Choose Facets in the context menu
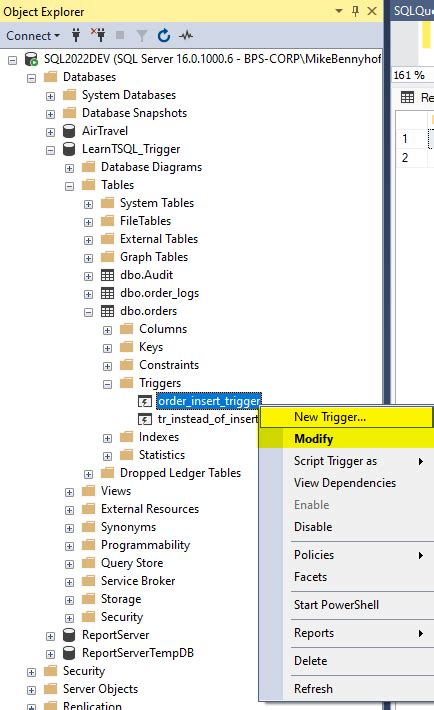This screenshot has height=710, width=434. click(x=347, y=577)
